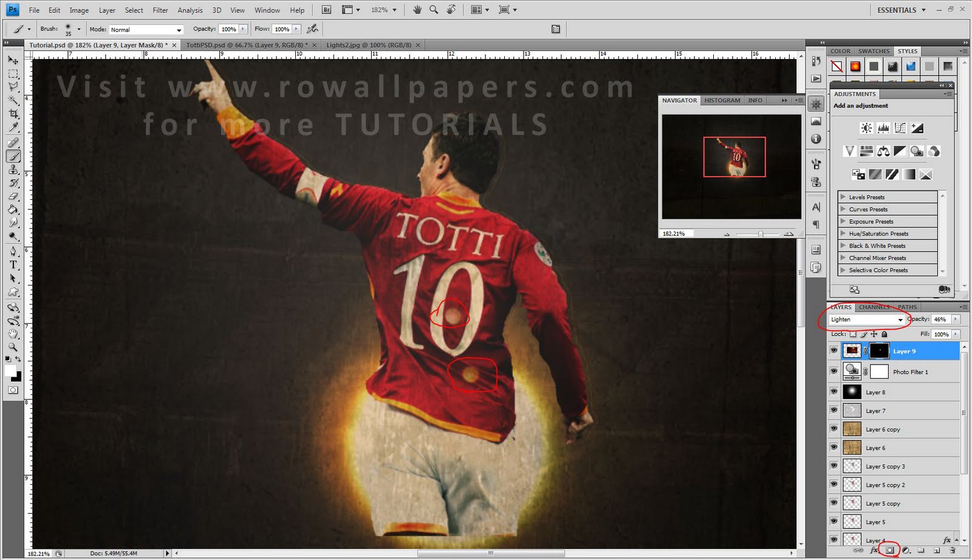Select the Lasso tool
Image resolution: width=972 pixels, height=560 pixels.
[x=13, y=87]
